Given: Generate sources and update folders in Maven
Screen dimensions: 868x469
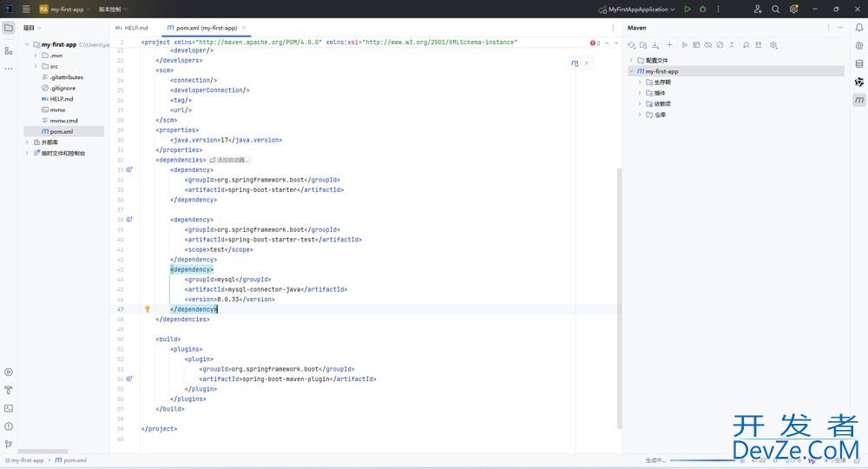Looking at the screenshot, I should coord(642,45).
